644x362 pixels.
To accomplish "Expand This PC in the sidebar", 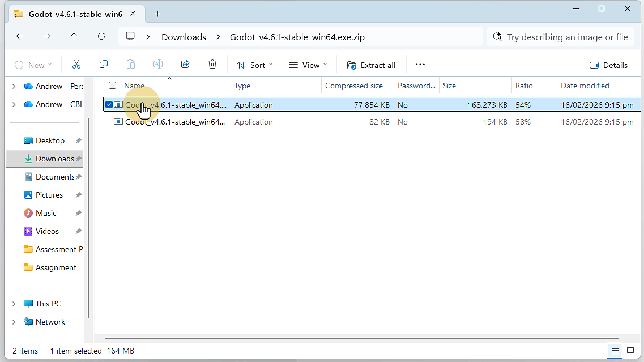I will (x=14, y=303).
